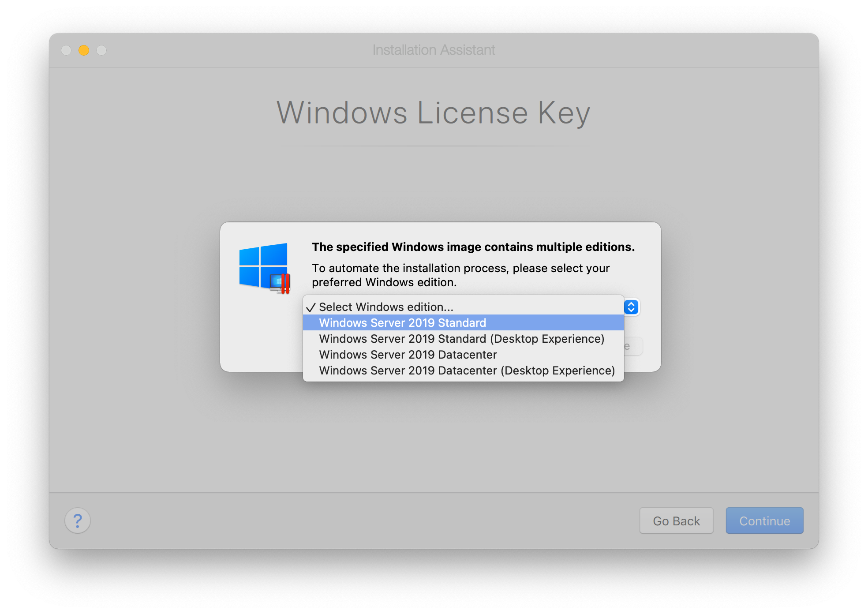Image resolution: width=868 pixels, height=614 pixels.
Task: Click the zoom button in the title bar
Action: [x=101, y=50]
